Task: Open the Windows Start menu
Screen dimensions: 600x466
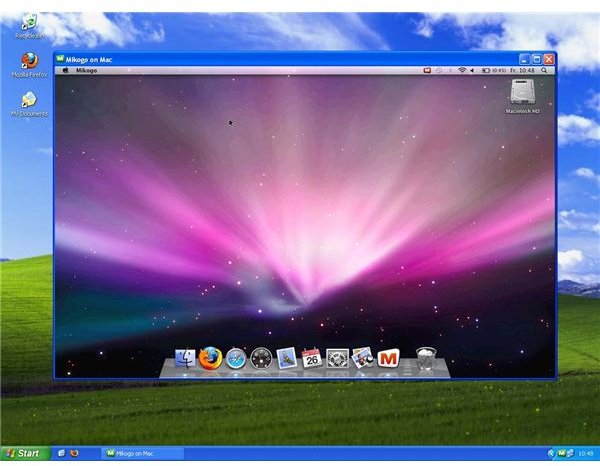Action: [x=25, y=453]
